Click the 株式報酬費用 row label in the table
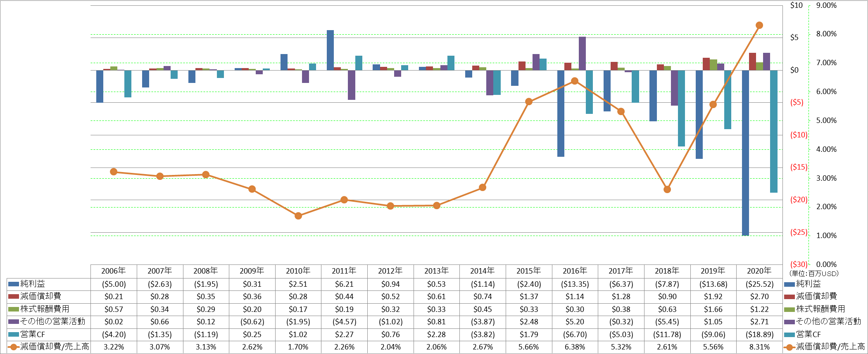 click(x=45, y=309)
